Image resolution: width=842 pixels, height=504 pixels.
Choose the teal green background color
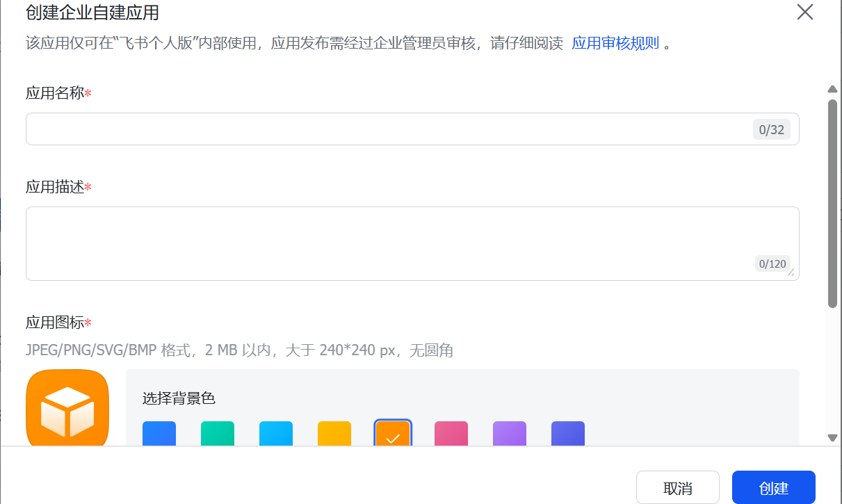click(x=218, y=434)
